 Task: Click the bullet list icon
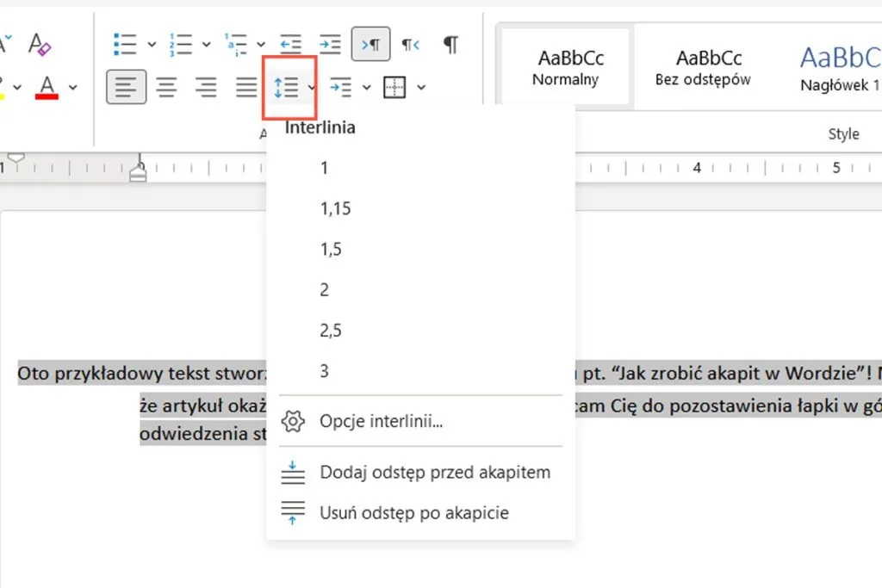tap(126, 43)
